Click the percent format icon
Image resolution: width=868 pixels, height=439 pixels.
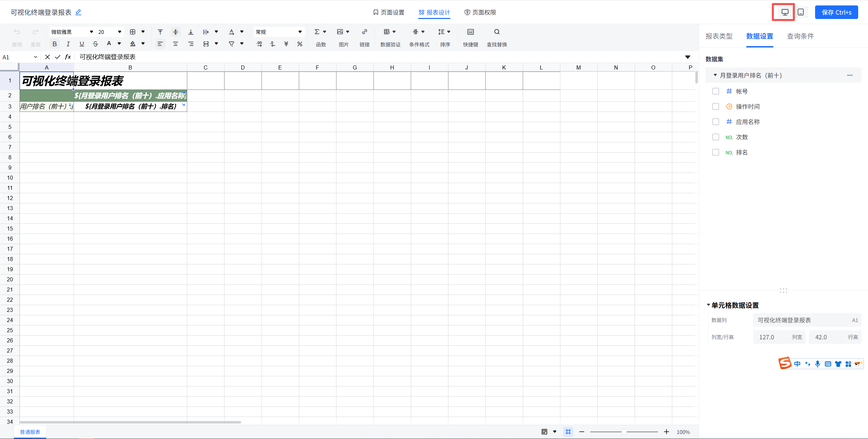300,44
